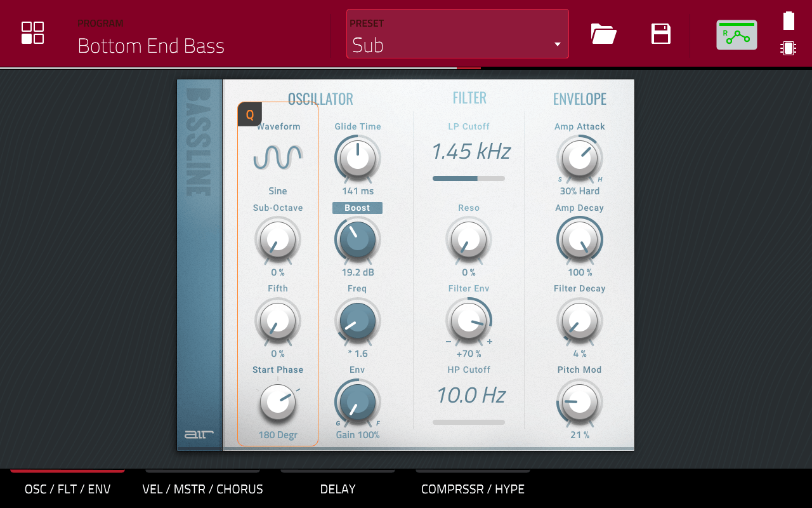Click the battery status icon

click(x=788, y=20)
